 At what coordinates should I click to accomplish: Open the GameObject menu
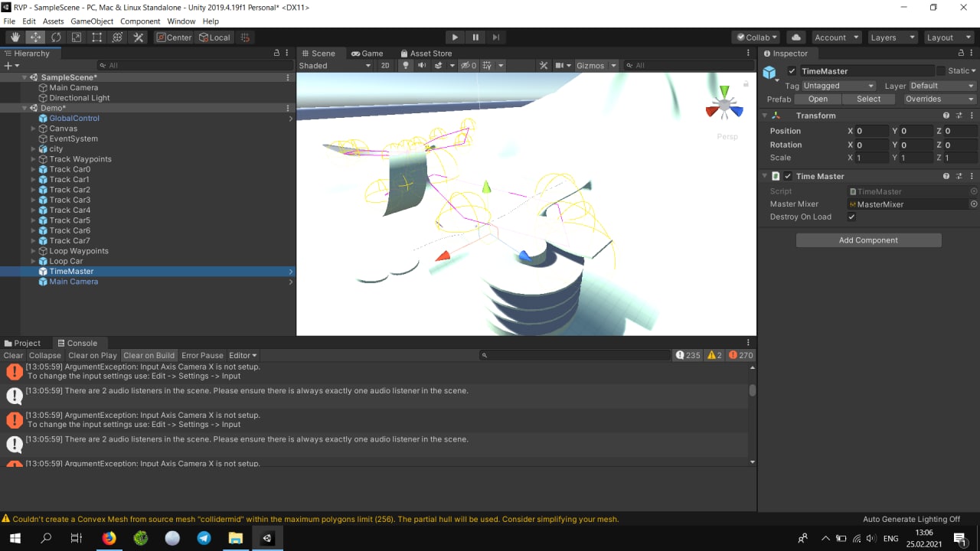click(92, 21)
